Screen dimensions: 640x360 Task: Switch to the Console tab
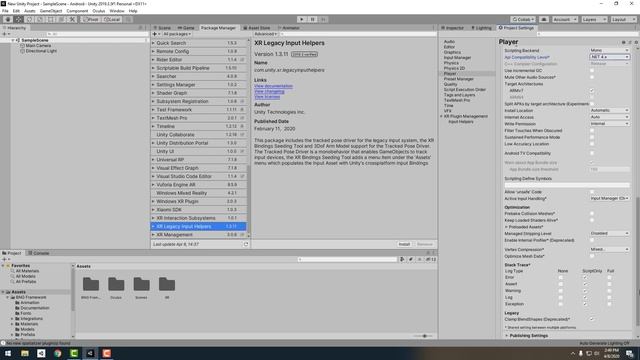tap(38, 253)
